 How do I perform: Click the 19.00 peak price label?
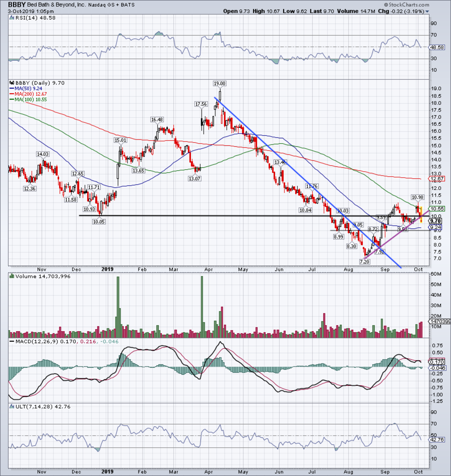(x=219, y=83)
